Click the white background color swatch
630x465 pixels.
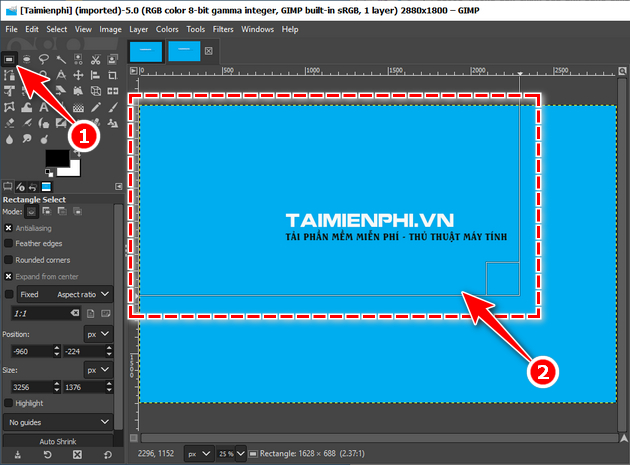click(x=75, y=170)
